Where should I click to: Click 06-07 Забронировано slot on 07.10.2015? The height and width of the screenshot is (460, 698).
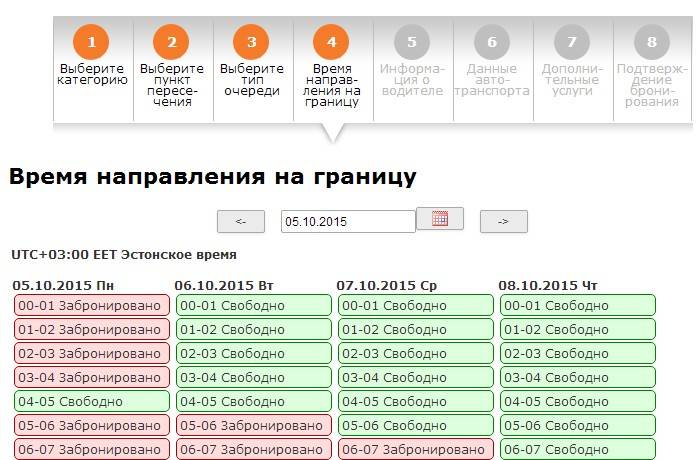point(416,449)
